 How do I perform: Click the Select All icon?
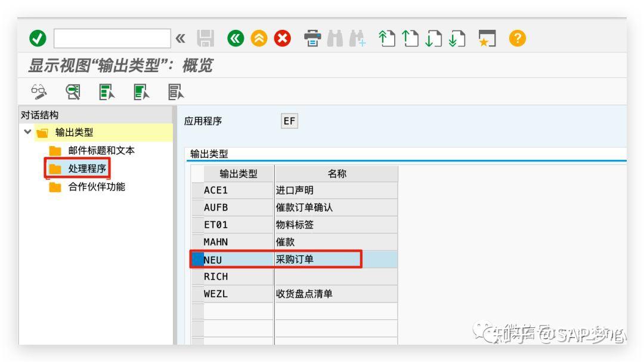(x=107, y=92)
